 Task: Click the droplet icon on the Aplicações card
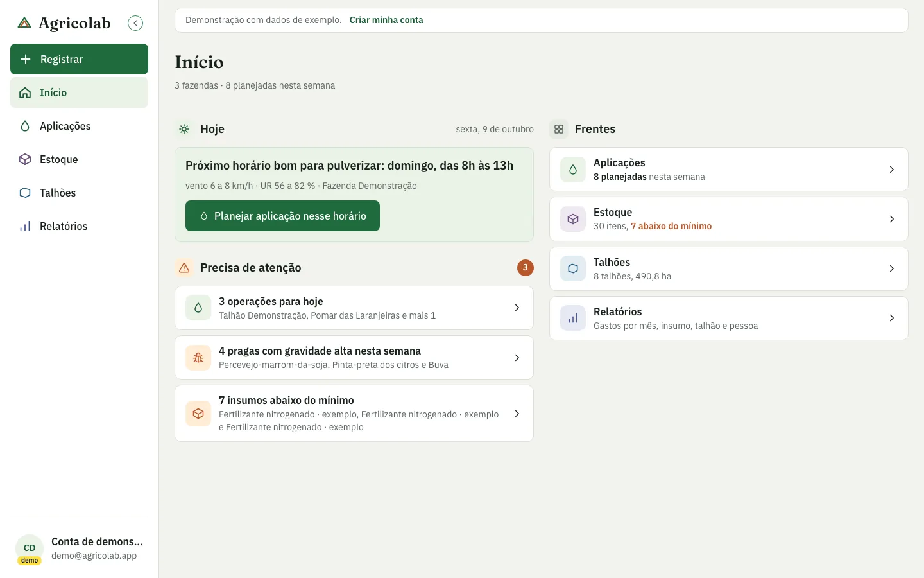[573, 170]
